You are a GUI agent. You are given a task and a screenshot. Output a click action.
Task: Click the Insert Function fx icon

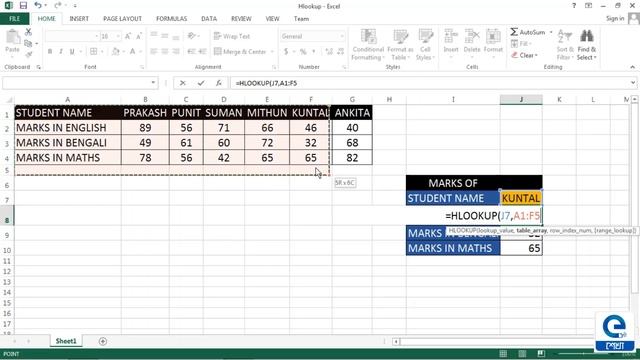point(219,83)
